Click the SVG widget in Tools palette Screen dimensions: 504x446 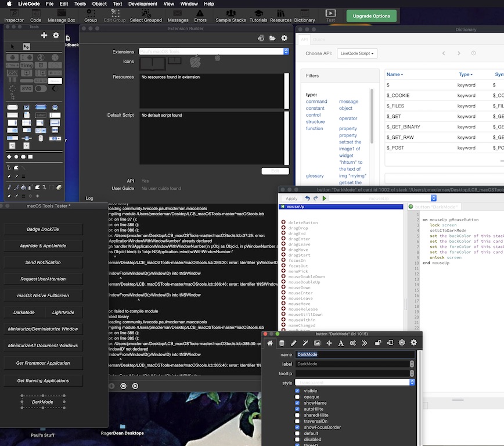coord(26,89)
